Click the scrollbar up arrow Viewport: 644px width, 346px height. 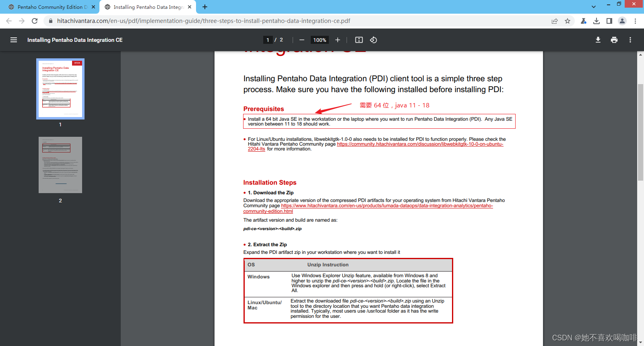[x=640, y=55]
